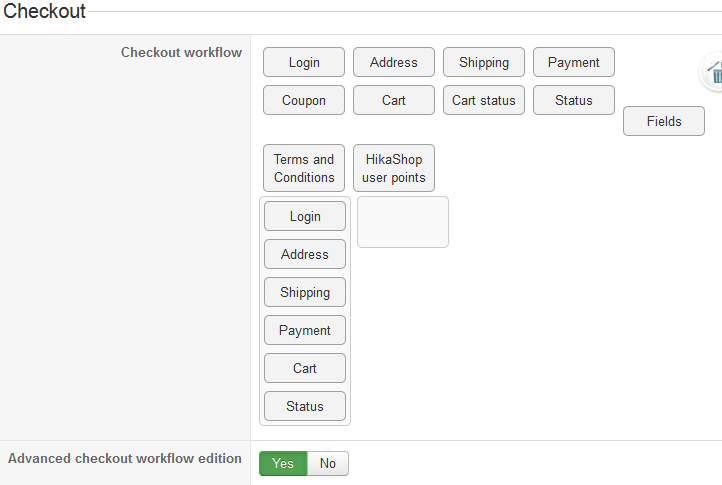The image size is (722, 485).
Task: Click the Coupon block
Action: [x=304, y=100]
